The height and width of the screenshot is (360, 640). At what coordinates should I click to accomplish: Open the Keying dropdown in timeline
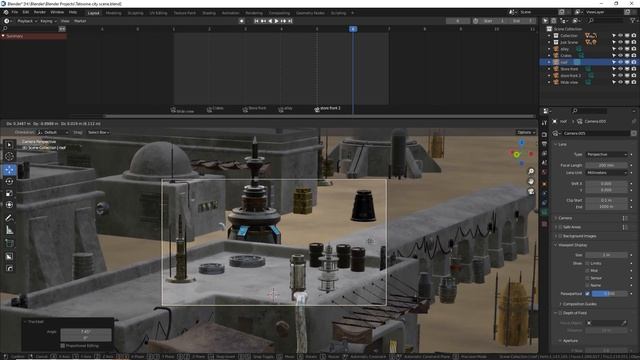pos(48,21)
